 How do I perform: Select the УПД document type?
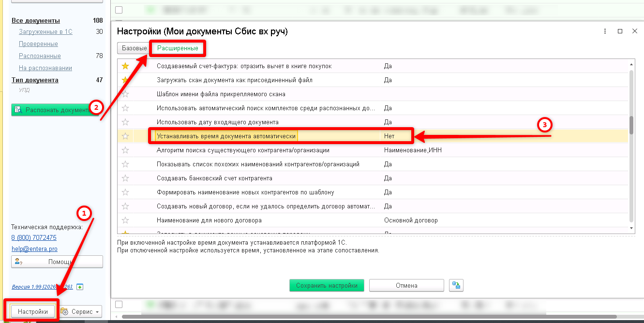pyautogui.click(x=24, y=89)
